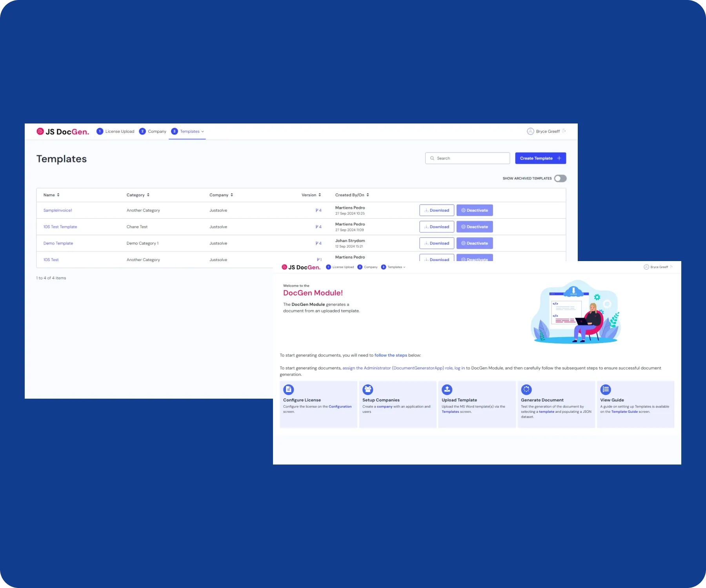Image resolution: width=706 pixels, height=588 pixels.
Task: Click Generate Document card icon
Action: (526, 390)
